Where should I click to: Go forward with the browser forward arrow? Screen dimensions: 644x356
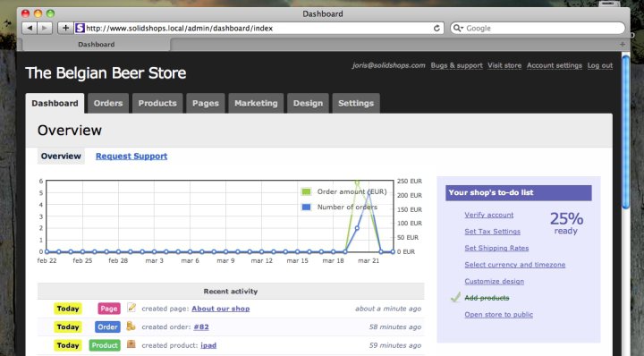point(45,28)
